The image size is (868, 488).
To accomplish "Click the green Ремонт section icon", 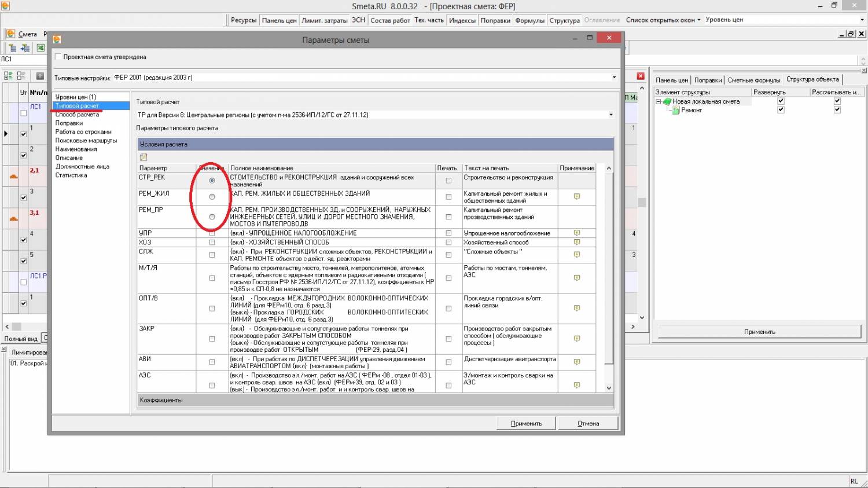I will tap(676, 110).
